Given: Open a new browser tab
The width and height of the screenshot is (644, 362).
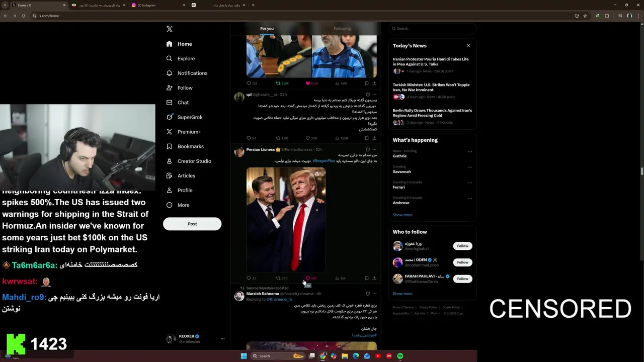Looking at the screenshot, I should 253,5.
